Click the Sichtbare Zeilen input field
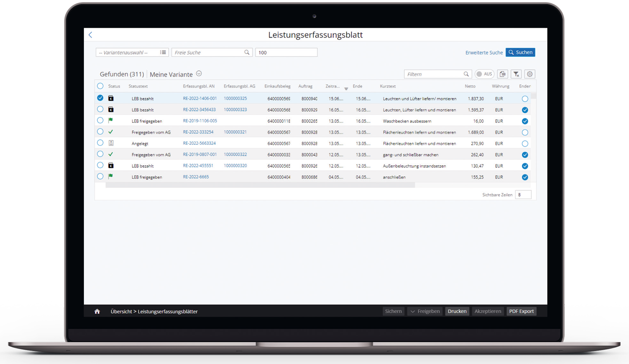 coord(523,195)
